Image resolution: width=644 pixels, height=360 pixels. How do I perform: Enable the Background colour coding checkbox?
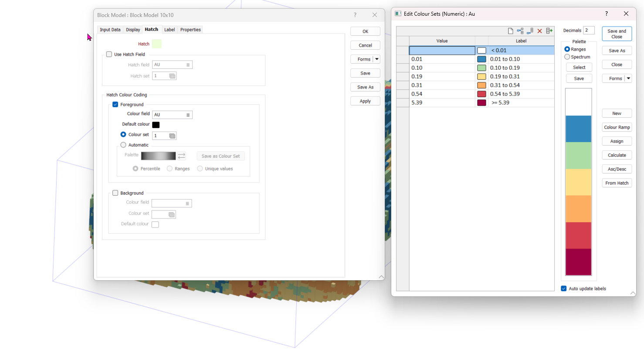coord(115,193)
